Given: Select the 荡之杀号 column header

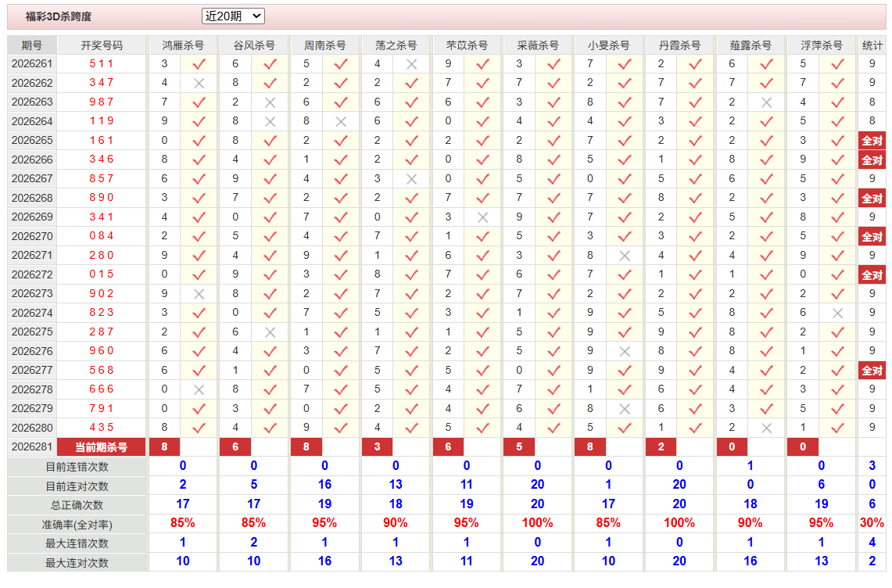Looking at the screenshot, I should point(396,45).
